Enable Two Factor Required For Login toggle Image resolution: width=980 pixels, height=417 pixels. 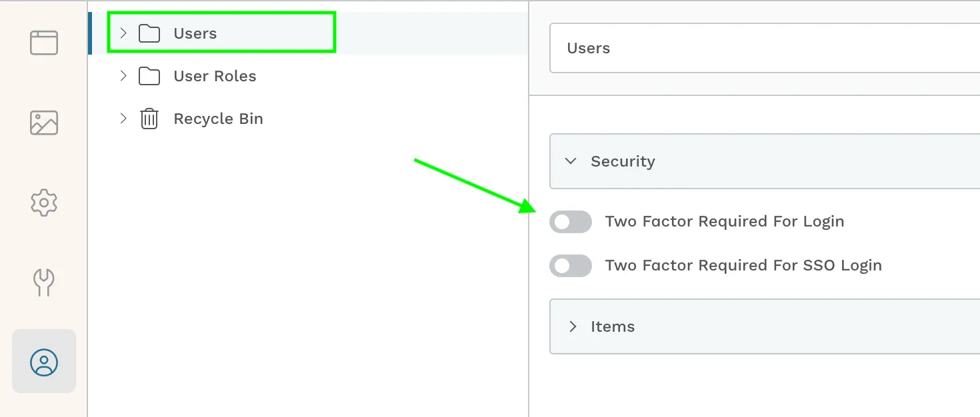pos(571,222)
